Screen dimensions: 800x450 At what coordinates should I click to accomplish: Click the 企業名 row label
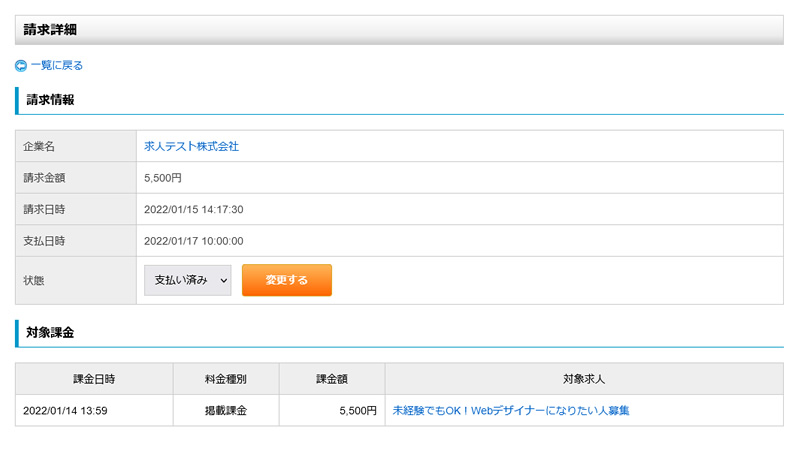coord(39,147)
